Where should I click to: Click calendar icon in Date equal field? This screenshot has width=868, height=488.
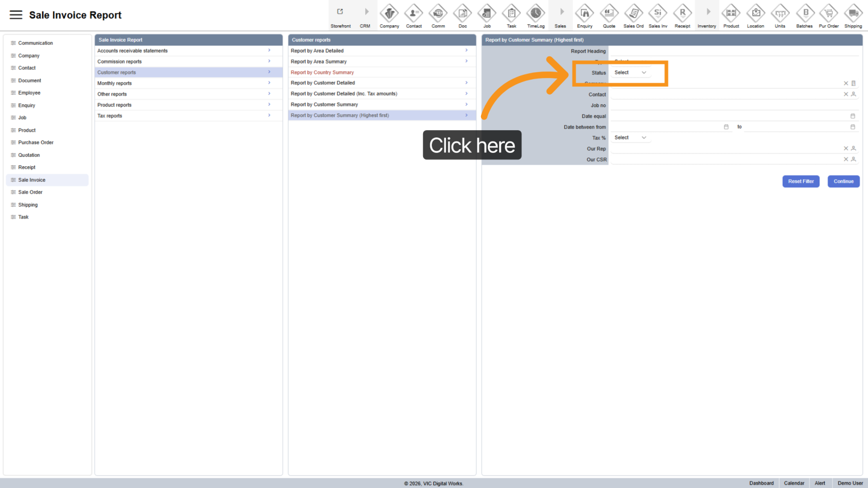pos(853,116)
